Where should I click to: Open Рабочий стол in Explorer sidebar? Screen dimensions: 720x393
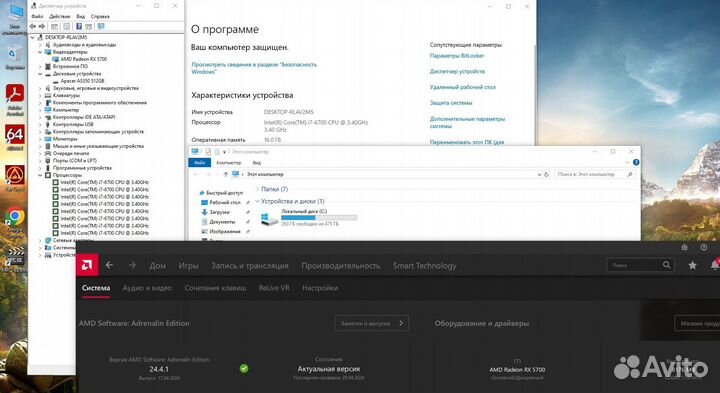[221, 202]
